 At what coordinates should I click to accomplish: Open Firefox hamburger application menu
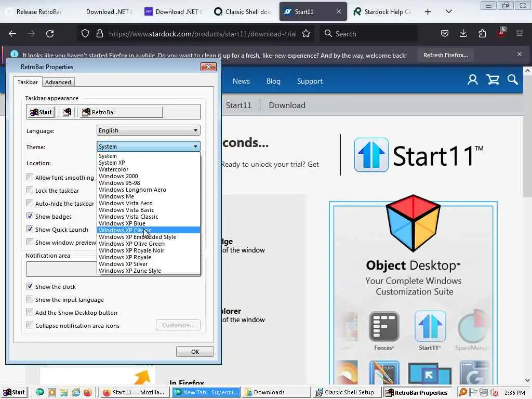click(520, 34)
